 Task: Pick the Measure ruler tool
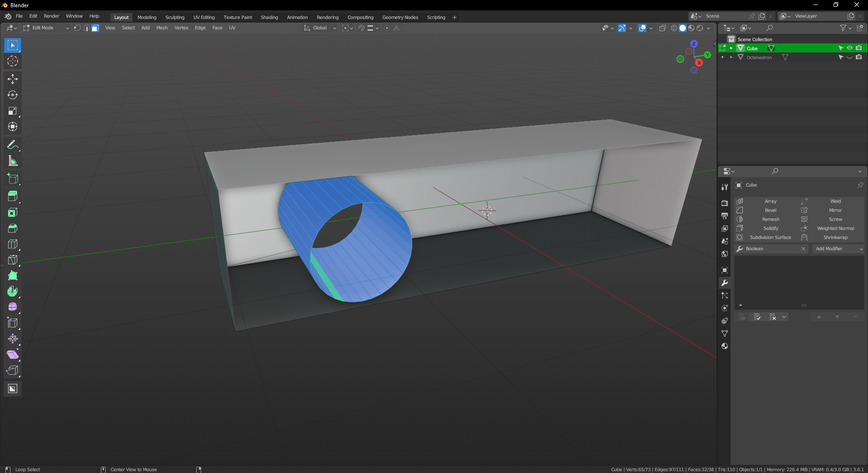(x=13, y=161)
